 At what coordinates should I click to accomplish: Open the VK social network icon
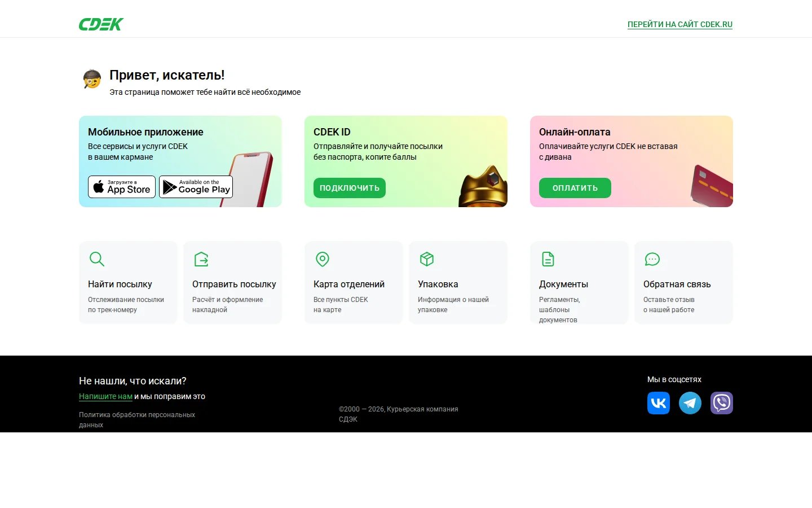tap(659, 403)
